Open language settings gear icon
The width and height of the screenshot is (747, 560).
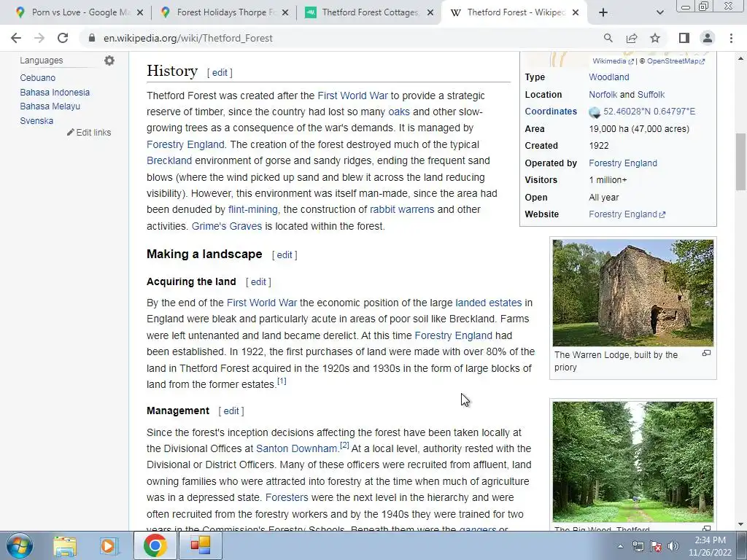coord(109,61)
